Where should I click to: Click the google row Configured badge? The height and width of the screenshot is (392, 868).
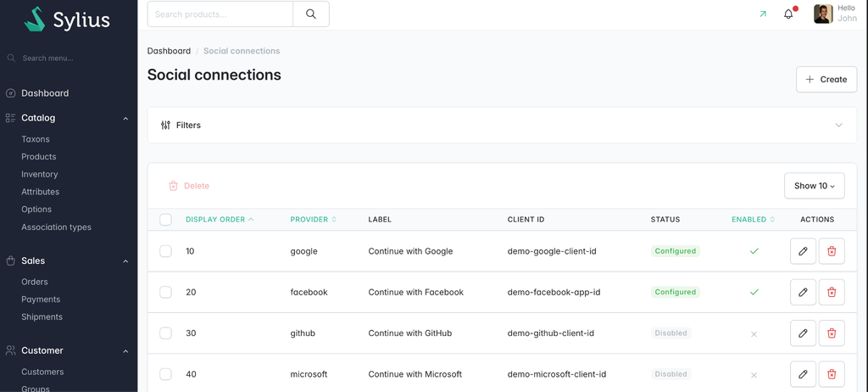coord(676,251)
